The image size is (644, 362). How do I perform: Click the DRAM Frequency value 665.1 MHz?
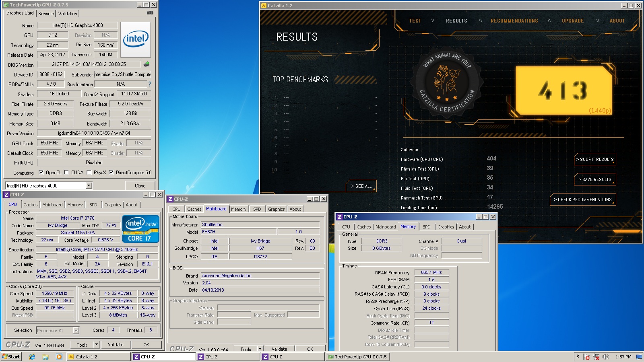click(x=431, y=272)
